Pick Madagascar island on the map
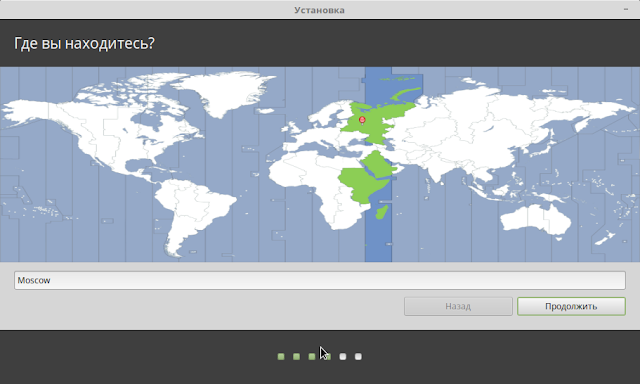640x384 pixels. (x=382, y=212)
